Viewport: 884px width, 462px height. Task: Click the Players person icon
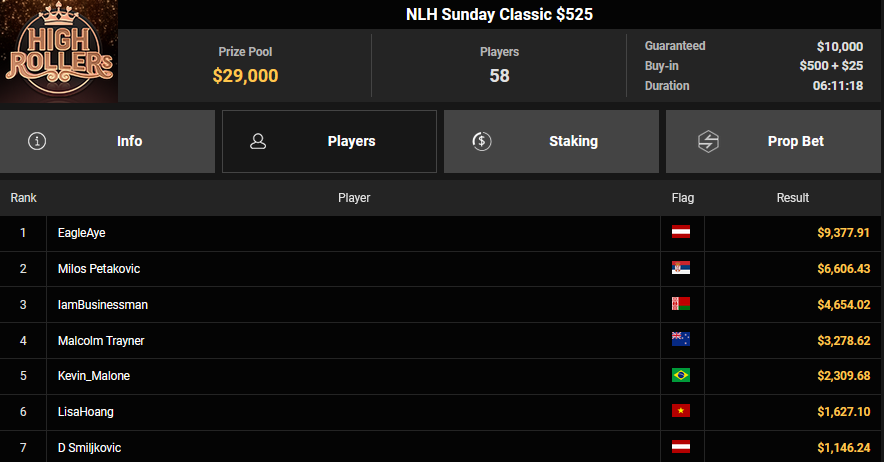coord(258,141)
